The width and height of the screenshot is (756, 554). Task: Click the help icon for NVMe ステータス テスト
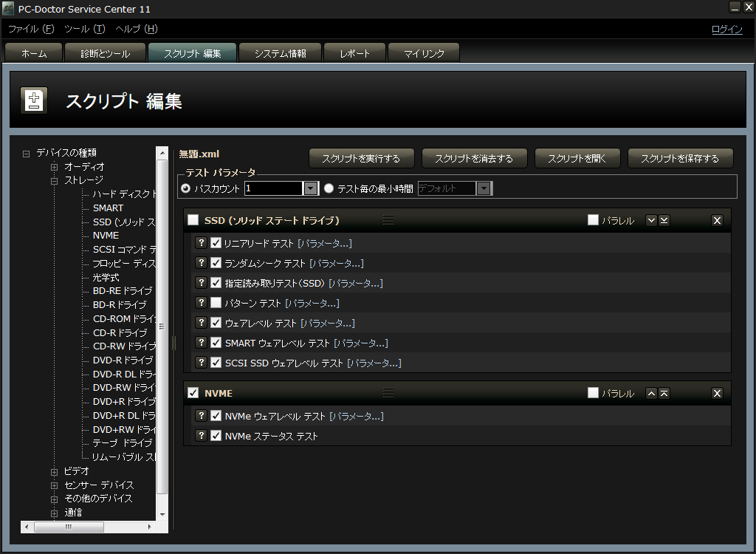(x=201, y=436)
